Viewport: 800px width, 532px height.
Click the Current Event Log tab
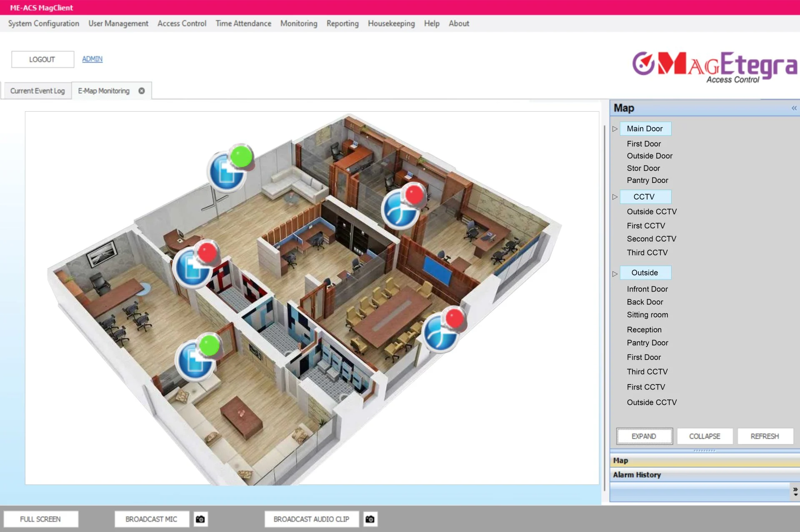point(37,90)
